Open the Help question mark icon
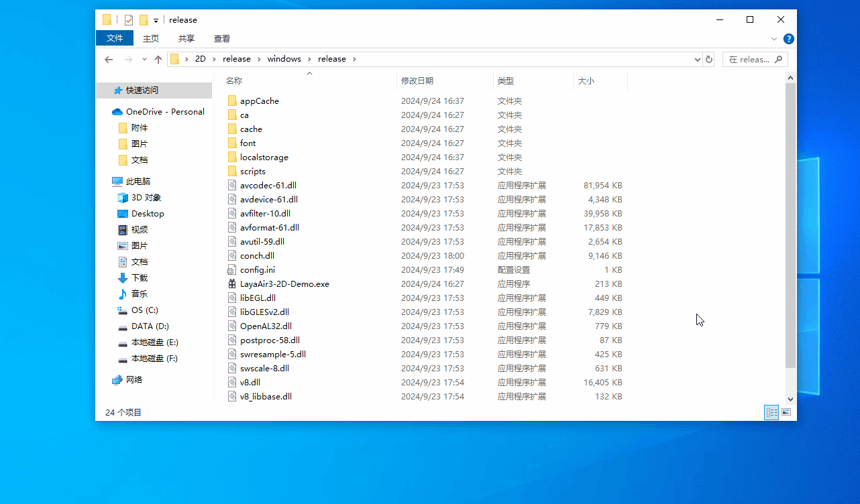This screenshot has height=504, width=860. pos(789,39)
